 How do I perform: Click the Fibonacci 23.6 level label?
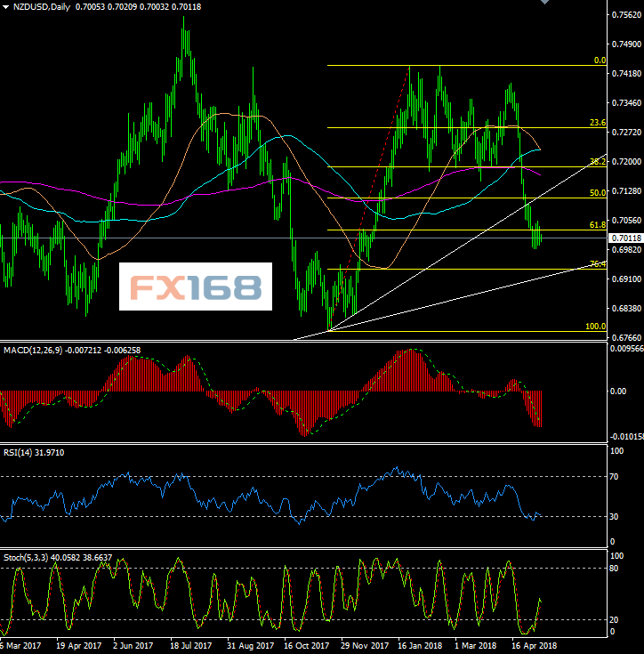click(x=598, y=123)
